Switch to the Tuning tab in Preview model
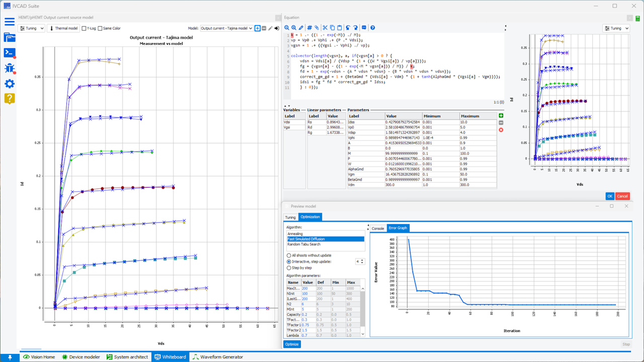Viewport: 644px width, 362px height. point(290,217)
